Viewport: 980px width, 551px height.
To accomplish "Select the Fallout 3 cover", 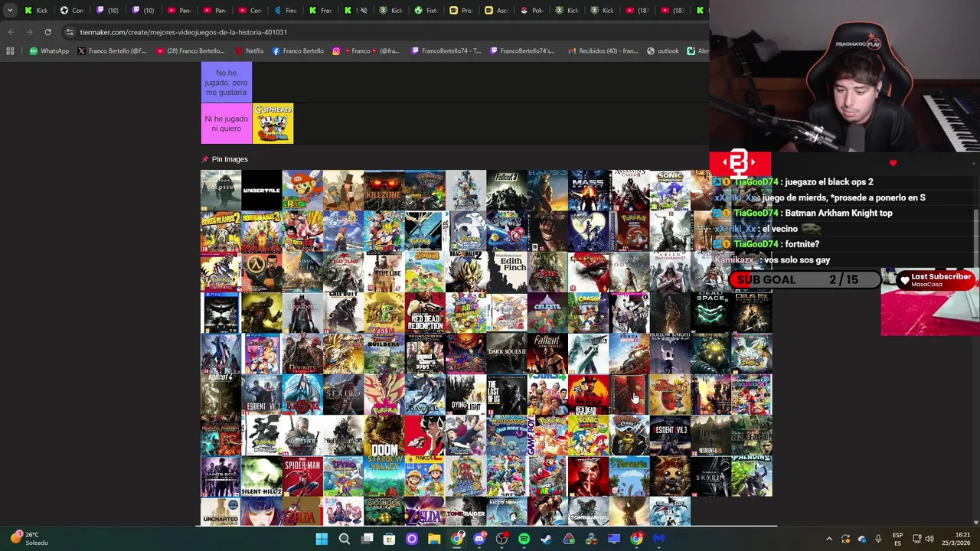I will [x=506, y=190].
